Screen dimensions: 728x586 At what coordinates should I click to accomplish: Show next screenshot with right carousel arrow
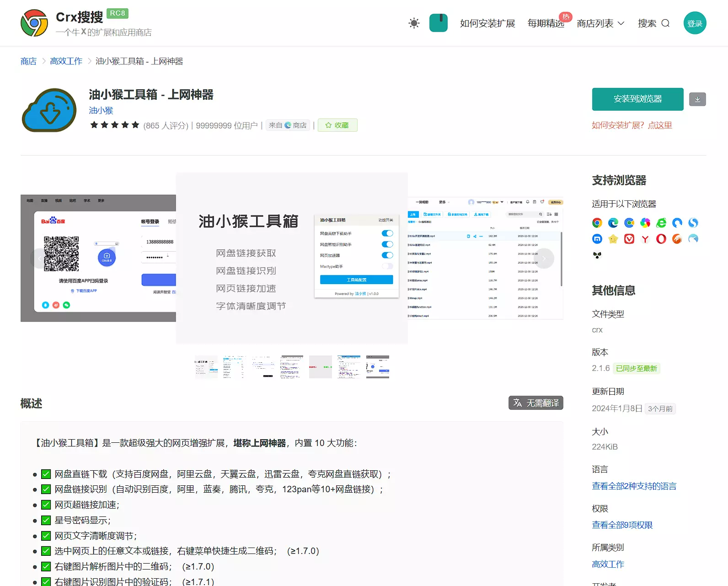(x=544, y=258)
